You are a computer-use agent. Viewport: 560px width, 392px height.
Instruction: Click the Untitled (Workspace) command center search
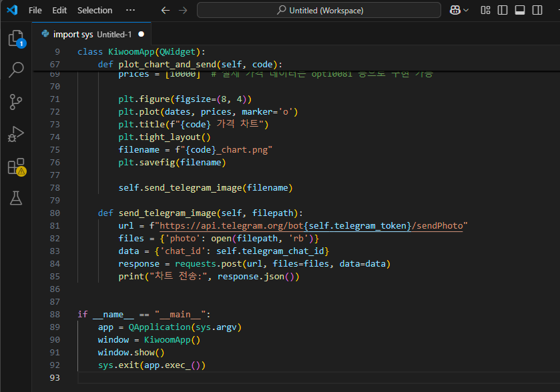point(319,11)
